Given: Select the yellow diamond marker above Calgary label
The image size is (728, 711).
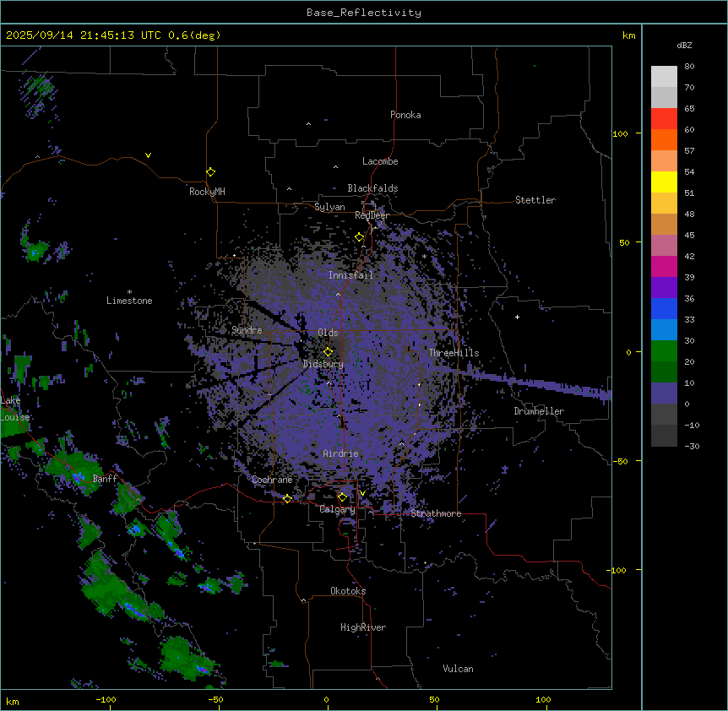Looking at the screenshot, I should [x=342, y=497].
